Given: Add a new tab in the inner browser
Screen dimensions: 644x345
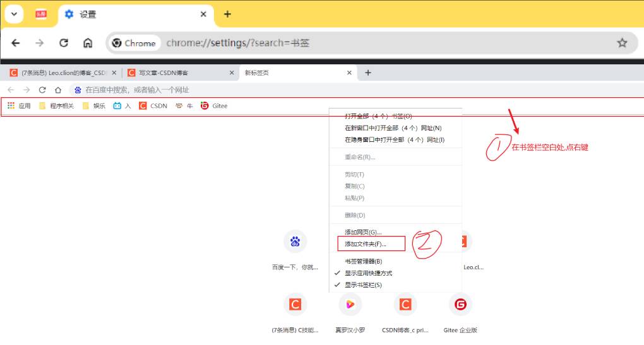Looking at the screenshot, I should (368, 73).
